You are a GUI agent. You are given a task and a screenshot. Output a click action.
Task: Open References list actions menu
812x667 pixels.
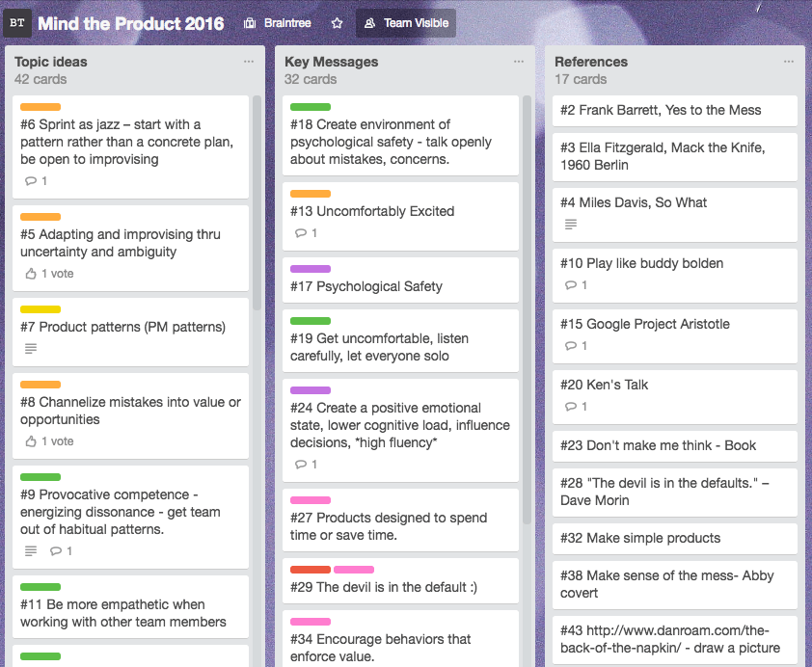click(789, 62)
